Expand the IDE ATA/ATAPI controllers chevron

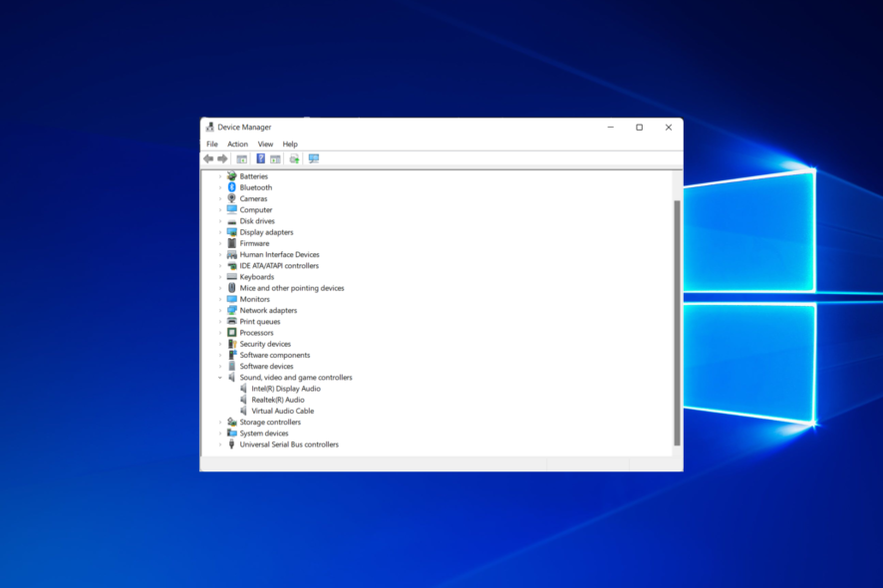click(220, 266)
